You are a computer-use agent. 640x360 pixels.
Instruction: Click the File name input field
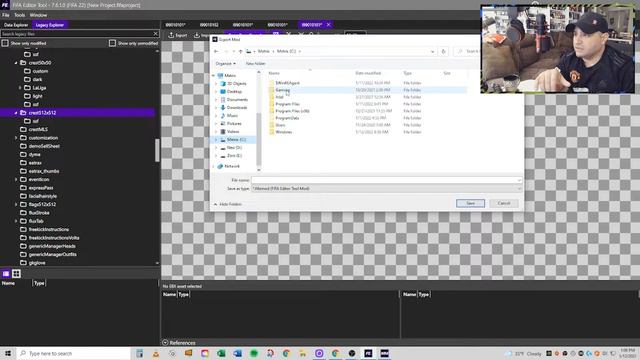pos(386,180)
